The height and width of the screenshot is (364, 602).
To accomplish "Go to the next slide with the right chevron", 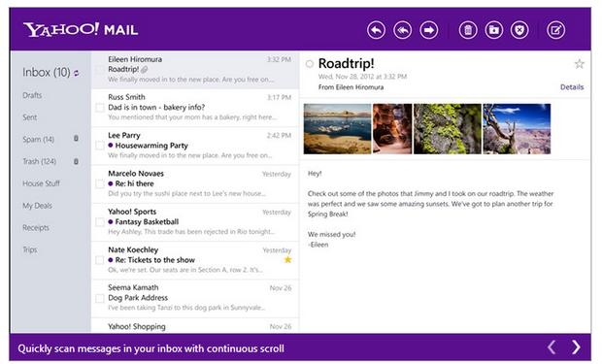I will pos(576,347).
